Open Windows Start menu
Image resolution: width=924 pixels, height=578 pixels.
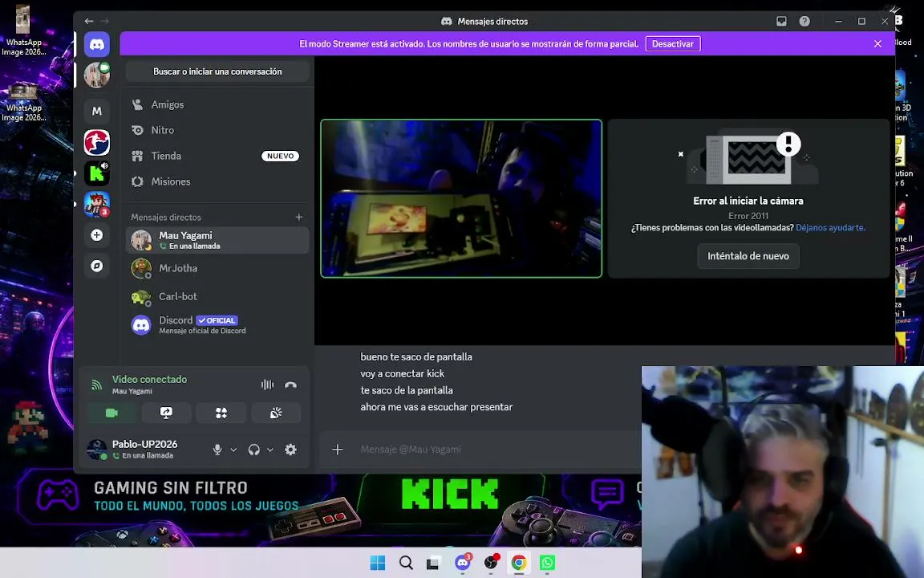[378, 563]
